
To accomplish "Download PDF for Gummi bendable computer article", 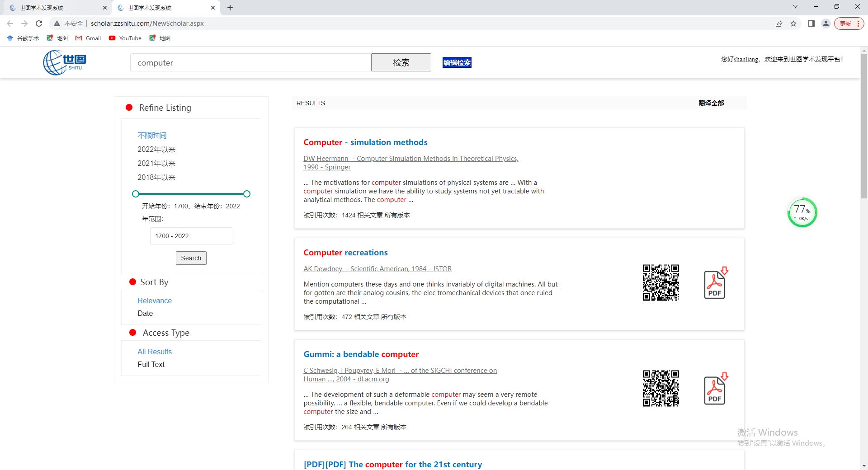I will click(715, 389).
